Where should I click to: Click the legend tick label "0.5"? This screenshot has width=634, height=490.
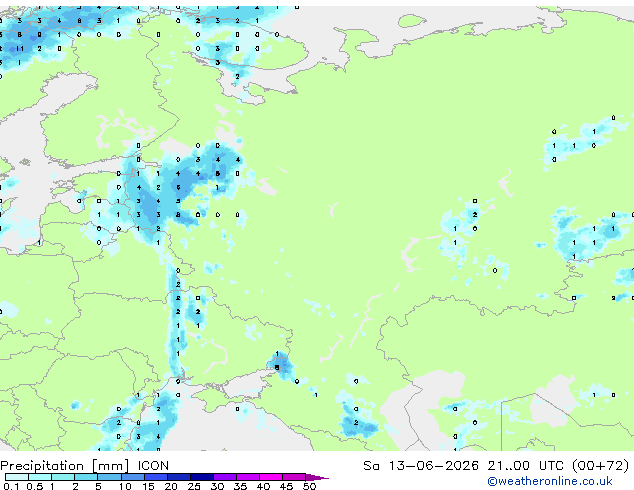pos(35,486)
